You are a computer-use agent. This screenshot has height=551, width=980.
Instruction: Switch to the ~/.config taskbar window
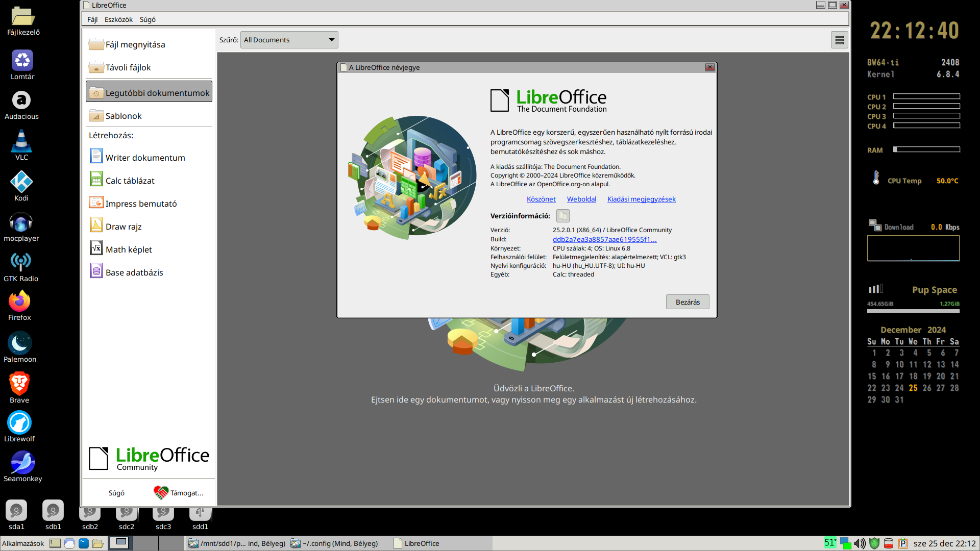[x=339, y=543]
